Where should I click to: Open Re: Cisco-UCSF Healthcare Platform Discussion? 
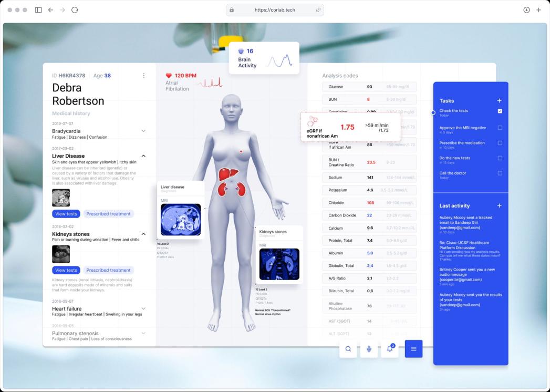click(x=469, y=251)
